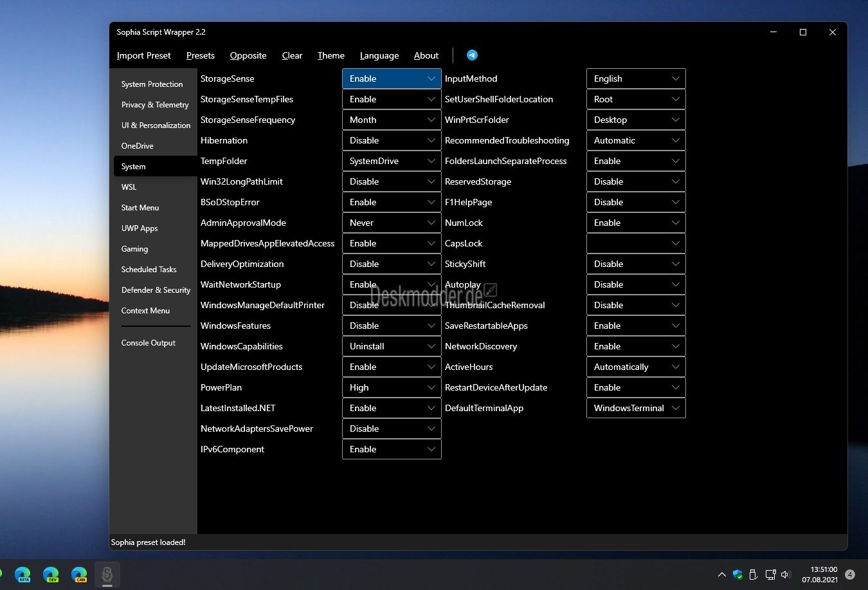Image resolution: width=868 pixels, height=590 pixels.
Task: Open the tray volume icon
Action: (786, 575)
